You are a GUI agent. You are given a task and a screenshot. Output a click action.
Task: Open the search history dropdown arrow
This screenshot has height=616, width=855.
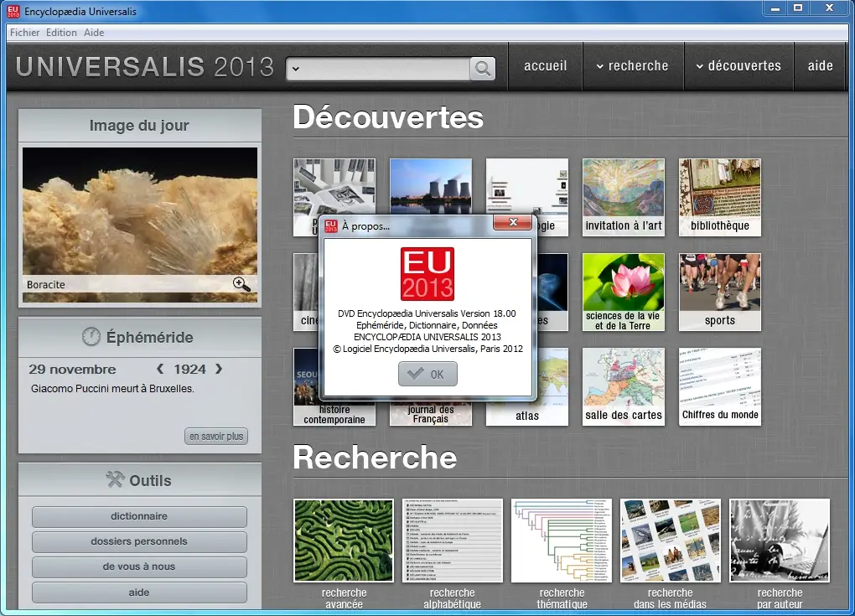click(x=296, y=69)
